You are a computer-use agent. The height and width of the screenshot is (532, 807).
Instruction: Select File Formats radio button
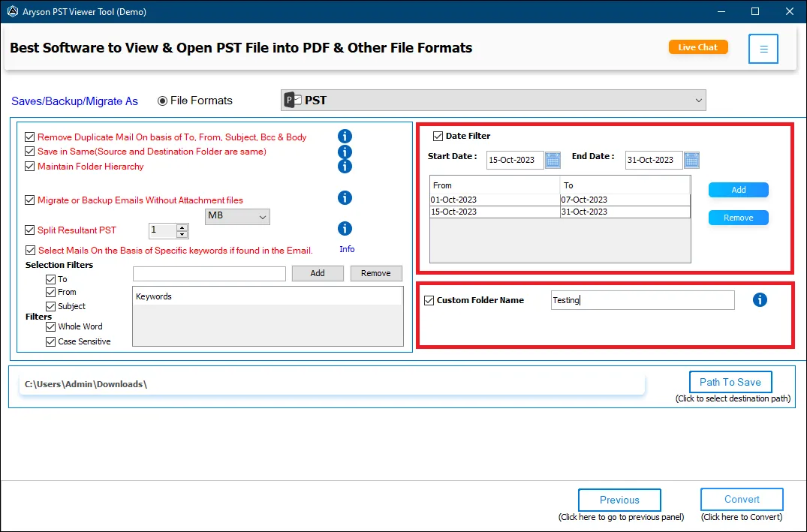(163, 101)
